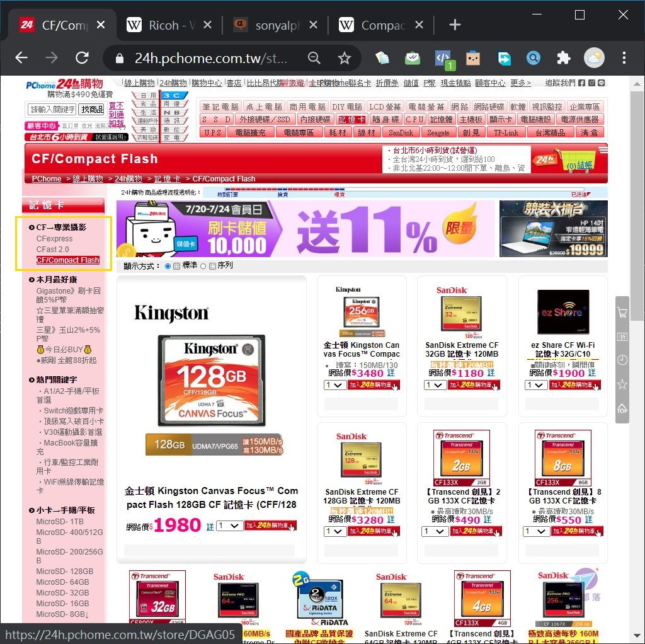645x644 pixels.
Task: Click the blue search extension icon
Action: [x=533, y=58]
